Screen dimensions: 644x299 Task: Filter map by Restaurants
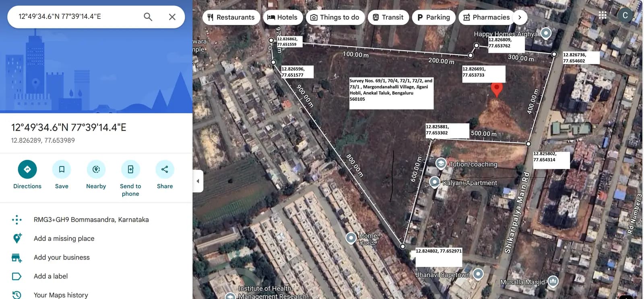coord(231,17)
